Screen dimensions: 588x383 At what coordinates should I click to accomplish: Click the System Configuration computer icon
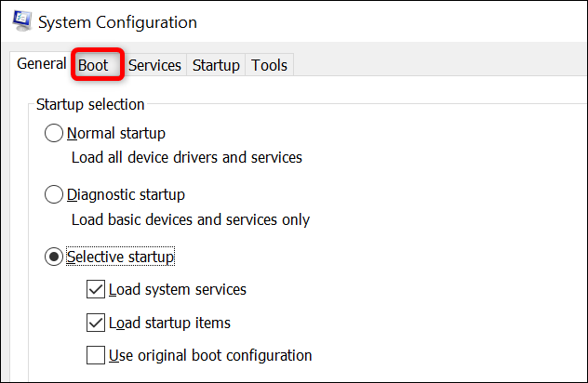pos(21,21)
